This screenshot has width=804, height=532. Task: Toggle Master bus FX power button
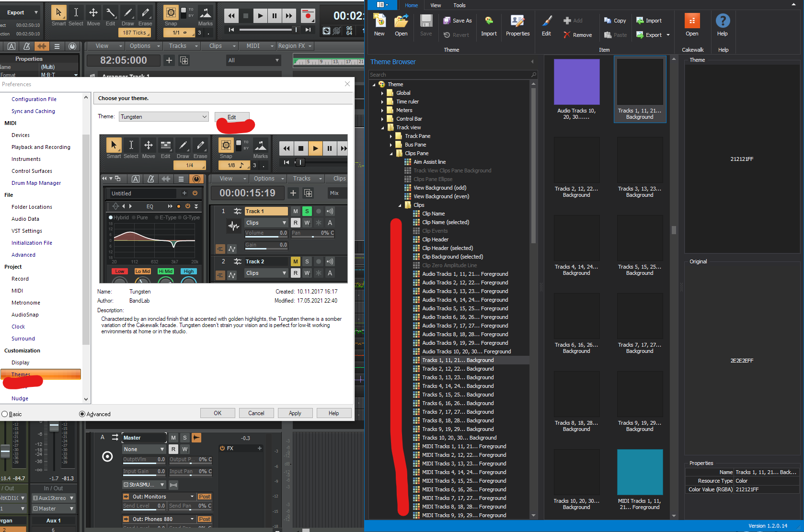[222, 449]
